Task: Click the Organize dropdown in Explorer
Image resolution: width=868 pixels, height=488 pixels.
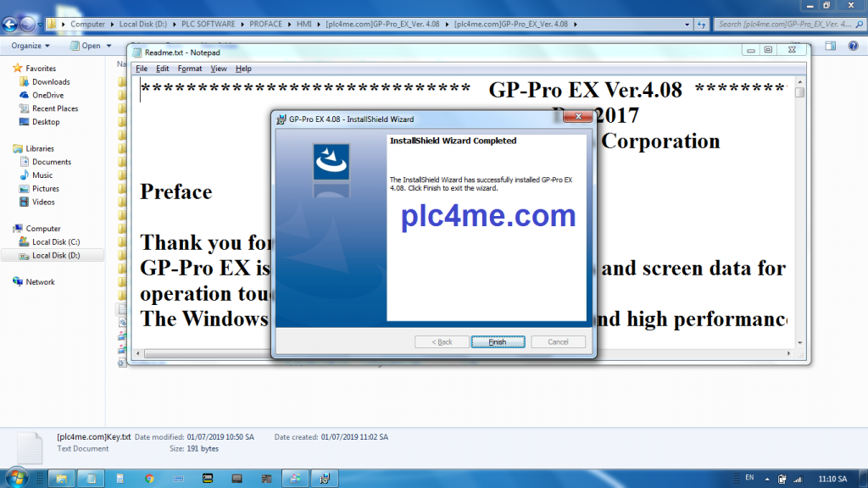Action: 31,46
